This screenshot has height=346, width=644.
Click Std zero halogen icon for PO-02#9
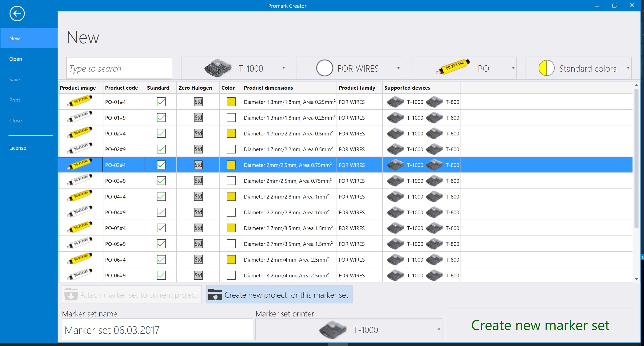(x=198, y=149)
